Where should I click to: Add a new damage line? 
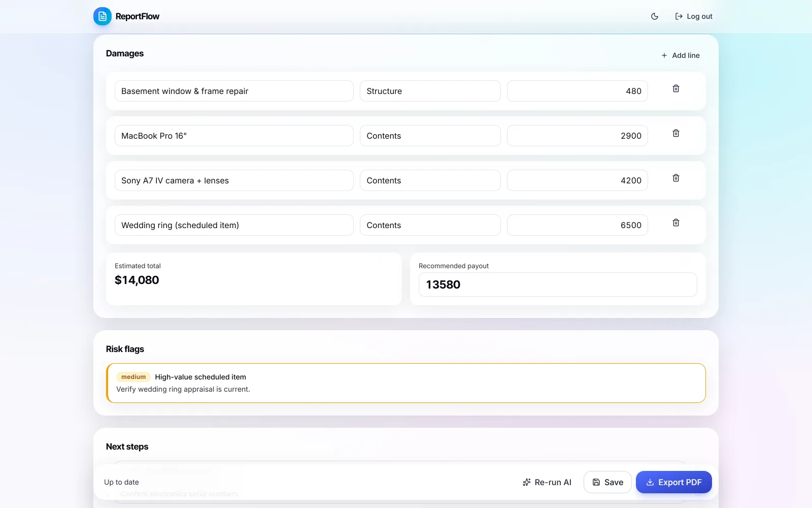pyautogui.click(x=681, y=55)
